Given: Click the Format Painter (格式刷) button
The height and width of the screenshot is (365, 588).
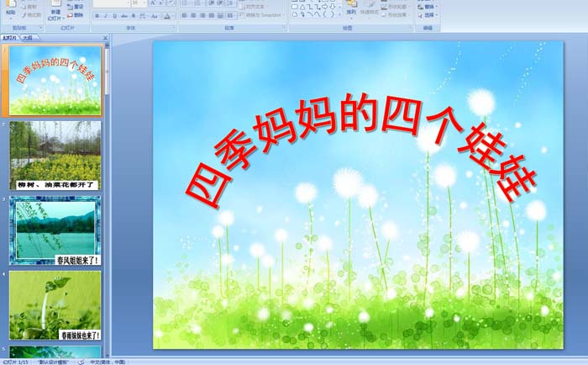Looking at the screenshot, I should tap(31, 15).
